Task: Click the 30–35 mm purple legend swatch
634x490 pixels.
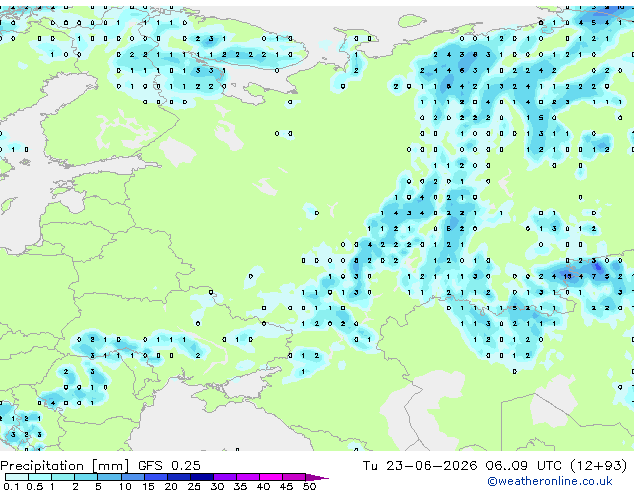Action: tap(225, 477)
